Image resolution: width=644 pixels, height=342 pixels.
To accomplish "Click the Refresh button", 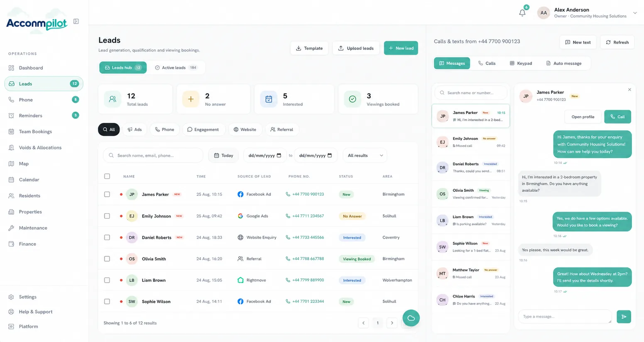I will coord(617,42).
